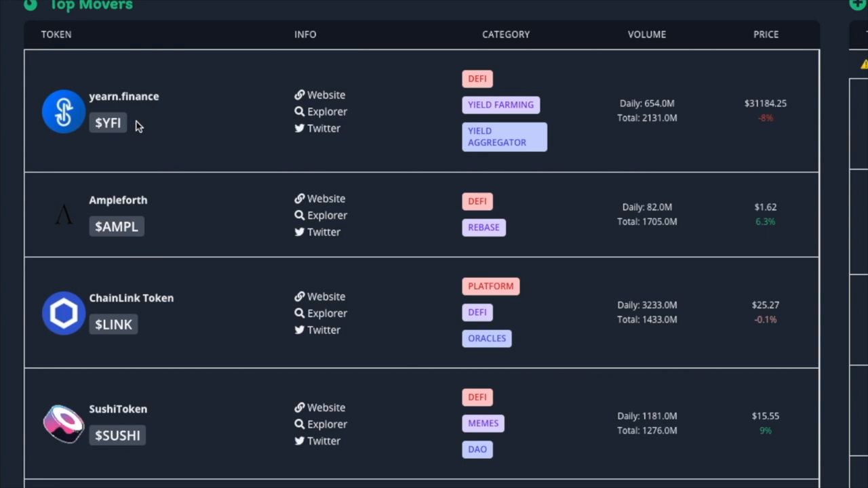The height and width of the screenshot is (488, 868).
Task: Click the $15.55 price value
Action: coord(766,415)
